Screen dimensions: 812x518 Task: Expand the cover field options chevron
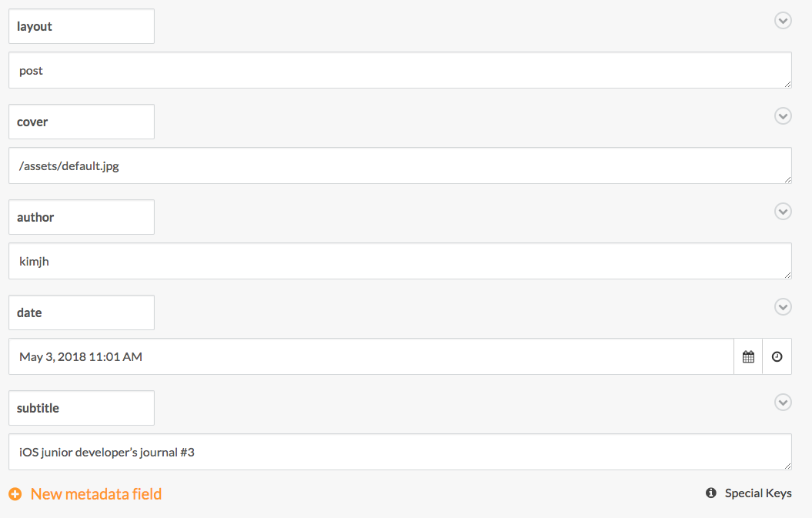point(783,116)
